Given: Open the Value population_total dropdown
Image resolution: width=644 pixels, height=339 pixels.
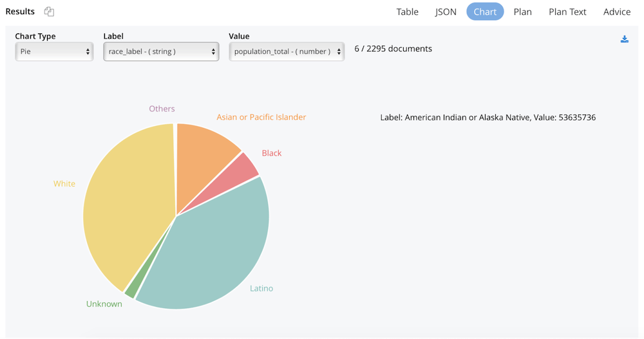Looking at the screenshot, I should (x=287, y=51).
